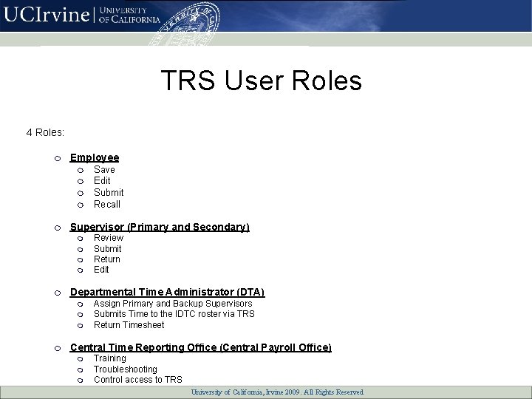Screen dimensions: 532x399
Task: Click the 'Recall' bullet item
Action: pyautogui.click(x=107, y=204)
